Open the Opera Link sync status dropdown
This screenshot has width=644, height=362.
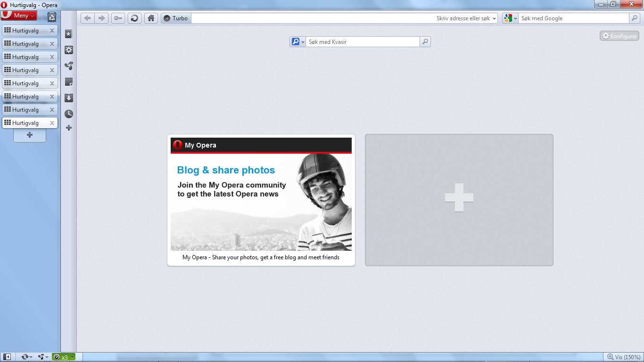tap(26, 357)
